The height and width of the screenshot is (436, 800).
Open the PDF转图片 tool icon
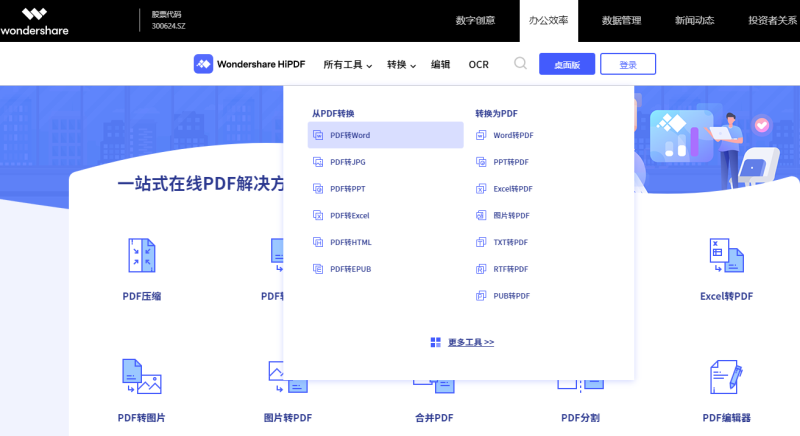(141, 376)
